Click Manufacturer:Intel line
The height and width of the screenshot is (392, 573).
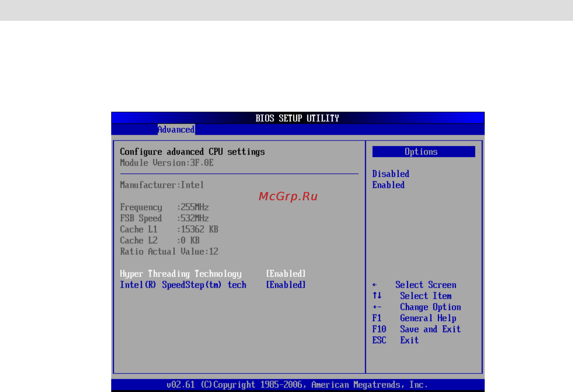(x=162, y=185)
